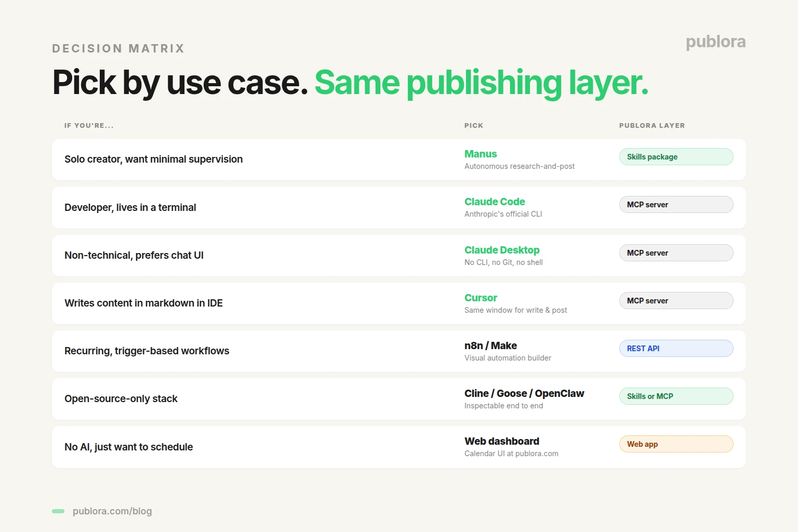
Task: Click the MCP server badge in the Claude Code row
Action: click(x=676, y=205)
